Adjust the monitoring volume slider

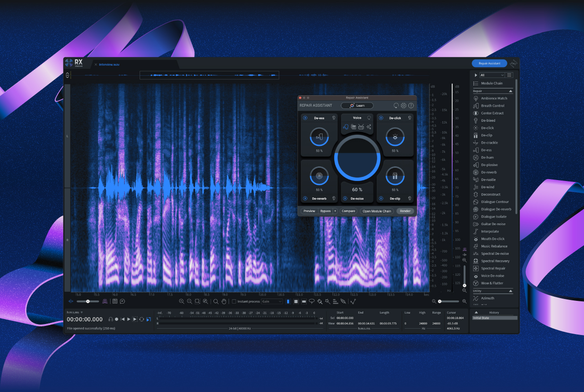(88, 301)
